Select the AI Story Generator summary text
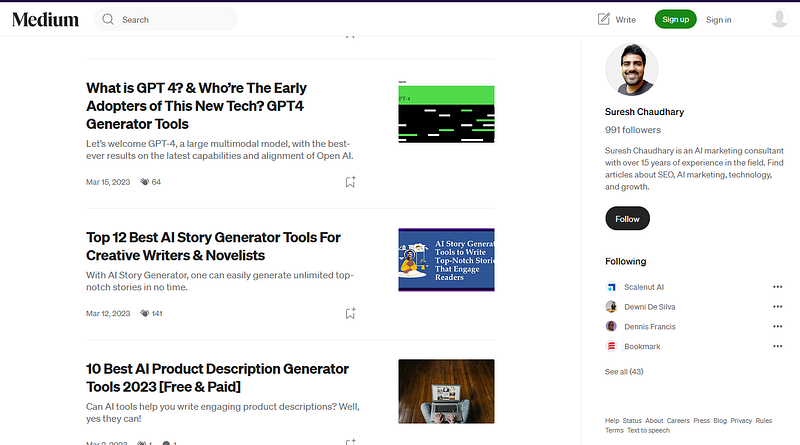Image resolution: width=800 pixels, height=445 pixels. [x=219, y=281]
